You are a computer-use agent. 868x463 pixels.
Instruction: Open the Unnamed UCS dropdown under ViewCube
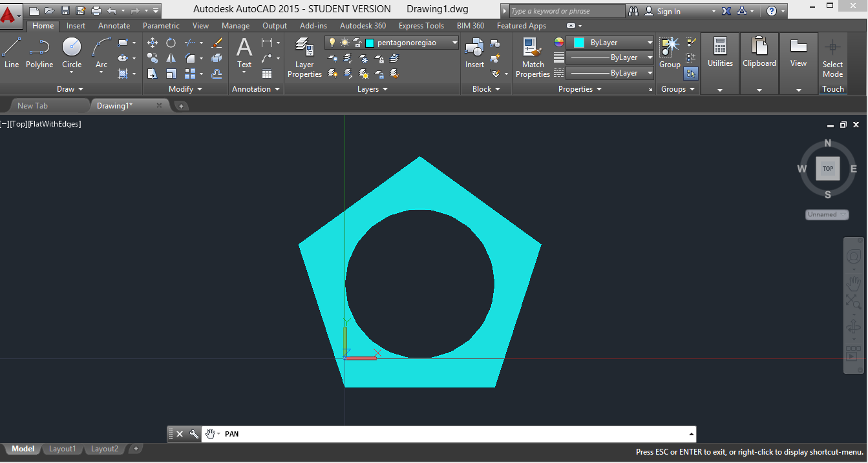pyautogui.click(x=827, y=214)
